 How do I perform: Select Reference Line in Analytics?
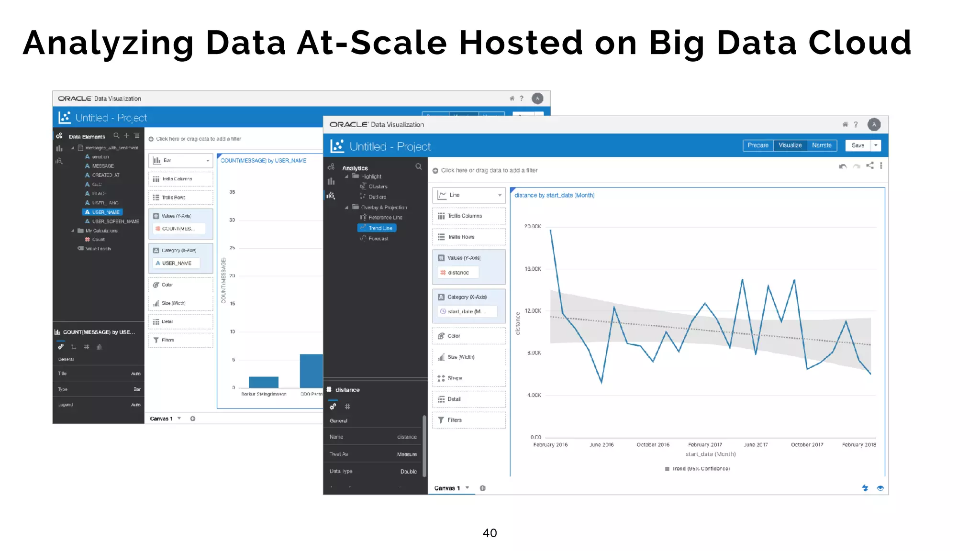coord(381,218)
